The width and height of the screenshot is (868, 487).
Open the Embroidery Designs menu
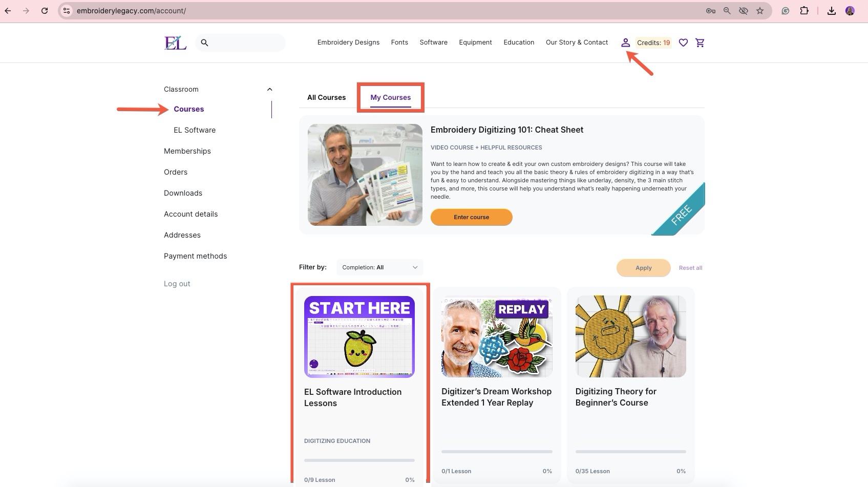pyautogui.click(x=348, y=43)
